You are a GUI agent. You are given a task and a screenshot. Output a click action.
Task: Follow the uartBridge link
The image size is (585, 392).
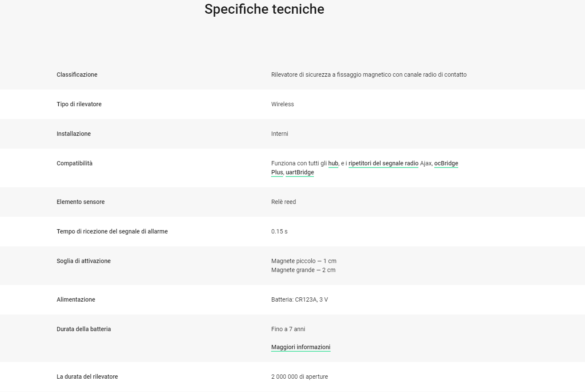tap(300, 172)
